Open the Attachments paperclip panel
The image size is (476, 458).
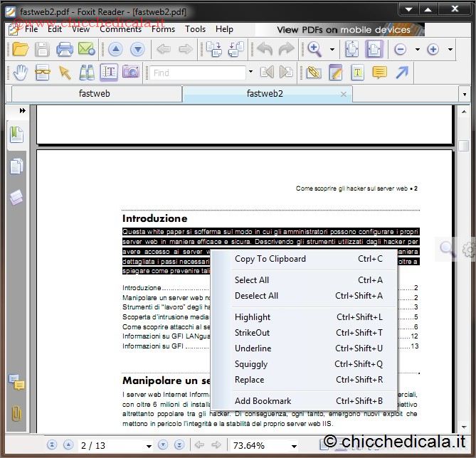pos(16,413)
